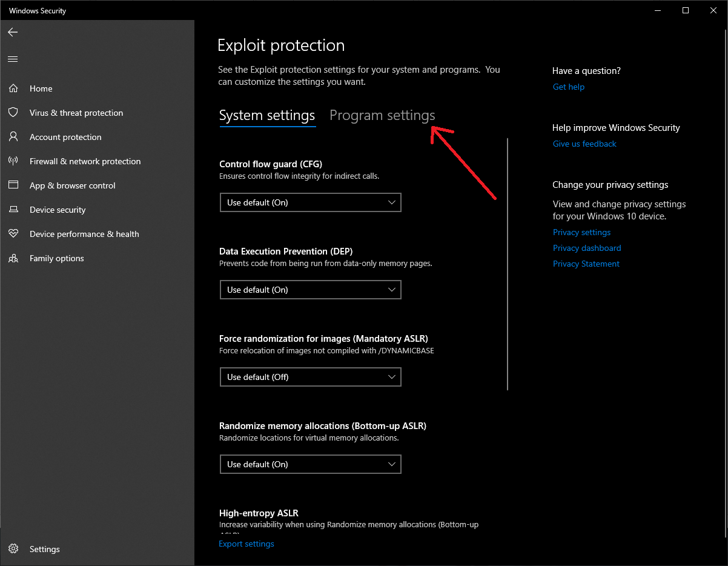This screenshot has width=728, height=566.
Task: Open Home via house icon
Action: pos(13,88)
